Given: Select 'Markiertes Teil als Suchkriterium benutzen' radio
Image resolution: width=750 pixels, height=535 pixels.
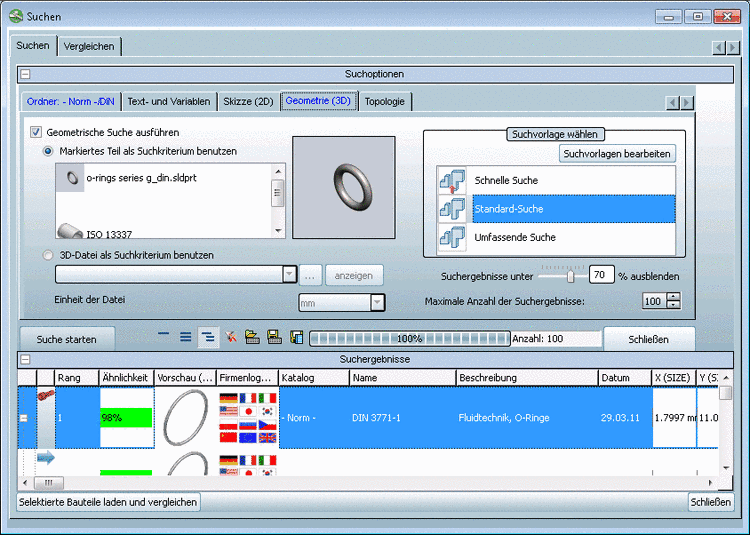Looking at the screenshot, I should tap(48, 151).
